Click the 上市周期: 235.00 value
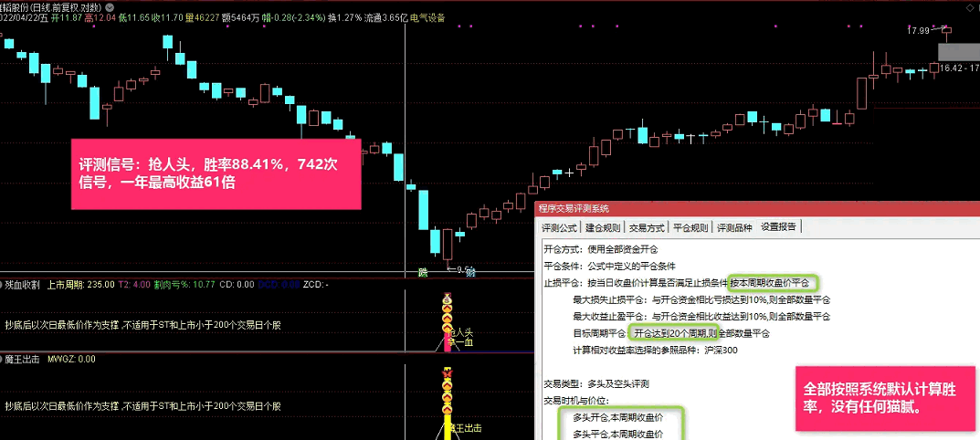980x440 pixels. (81, 285)
